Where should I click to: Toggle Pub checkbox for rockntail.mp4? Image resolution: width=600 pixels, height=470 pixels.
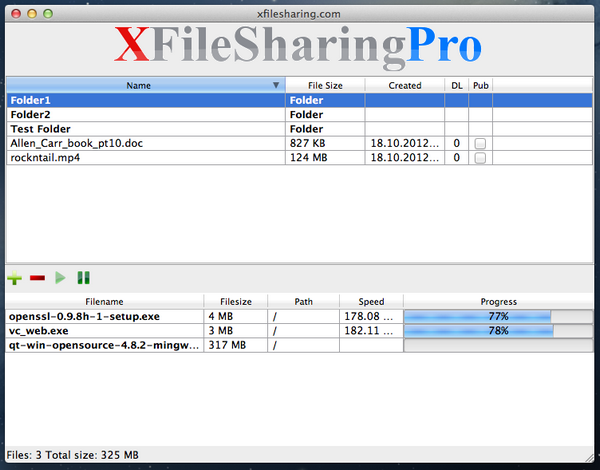[480, 158]
